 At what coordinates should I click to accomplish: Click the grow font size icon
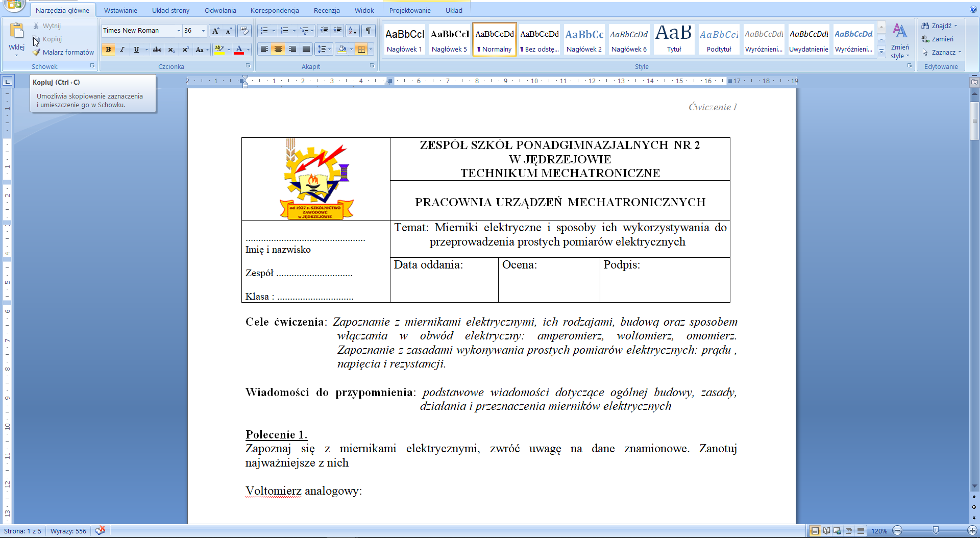click(215, 31)
